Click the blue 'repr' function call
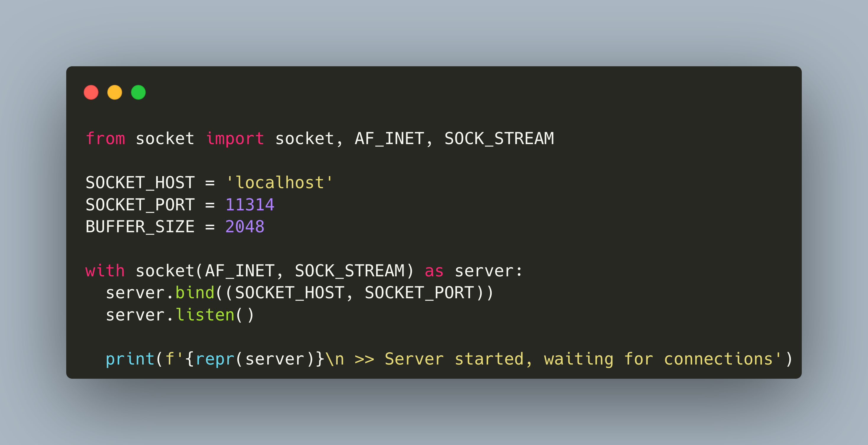 pos(215,359)
